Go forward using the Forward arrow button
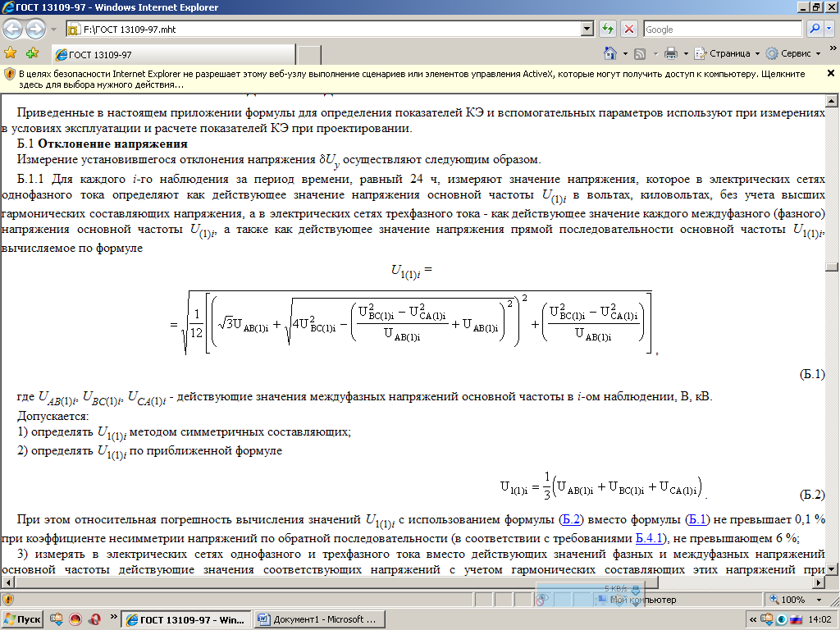 (x=35, y=29)
